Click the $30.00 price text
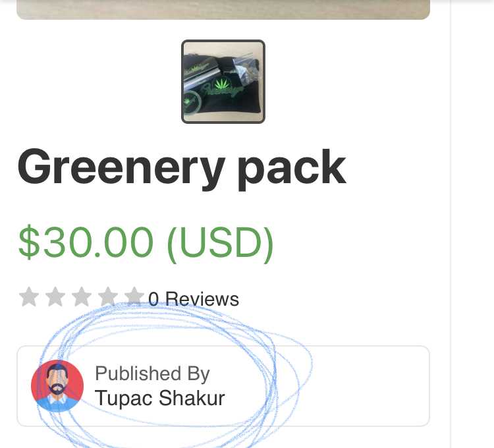Image resolution: width=494 pixels, height=448 pixels. tap(86, 242)
